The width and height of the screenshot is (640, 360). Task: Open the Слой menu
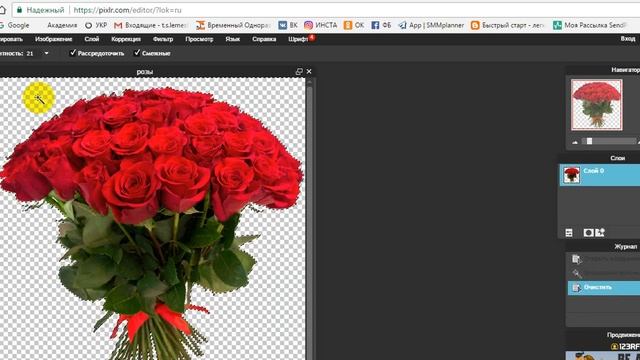92,39
